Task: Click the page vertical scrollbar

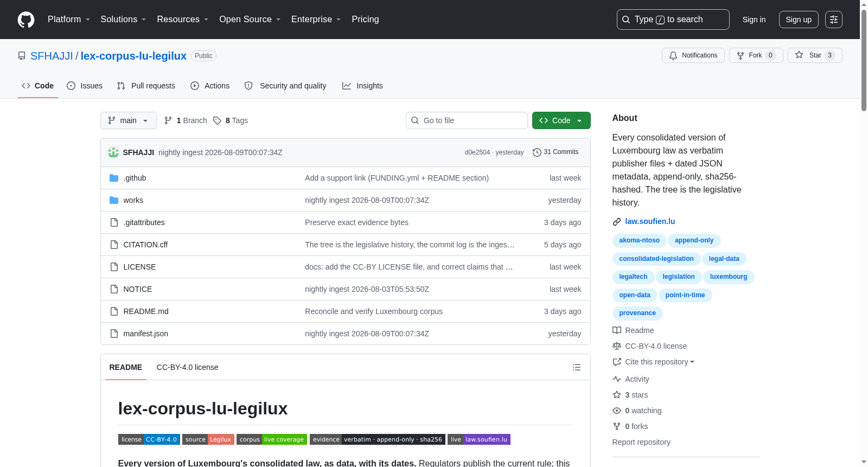Action: 864,60
